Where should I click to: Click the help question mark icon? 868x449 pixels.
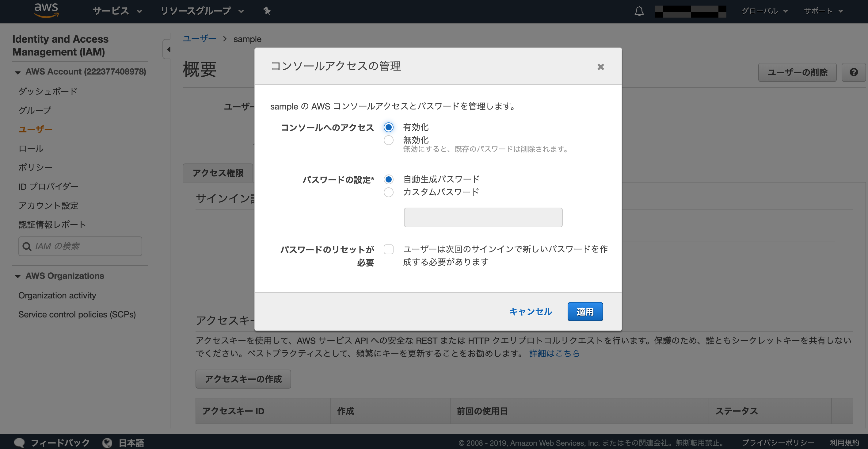(x=854, y=72)
